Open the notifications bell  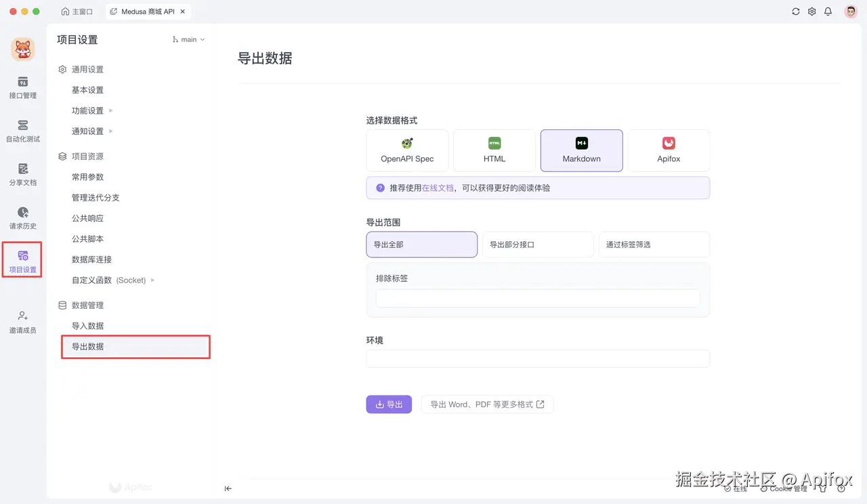click(828, 12)
